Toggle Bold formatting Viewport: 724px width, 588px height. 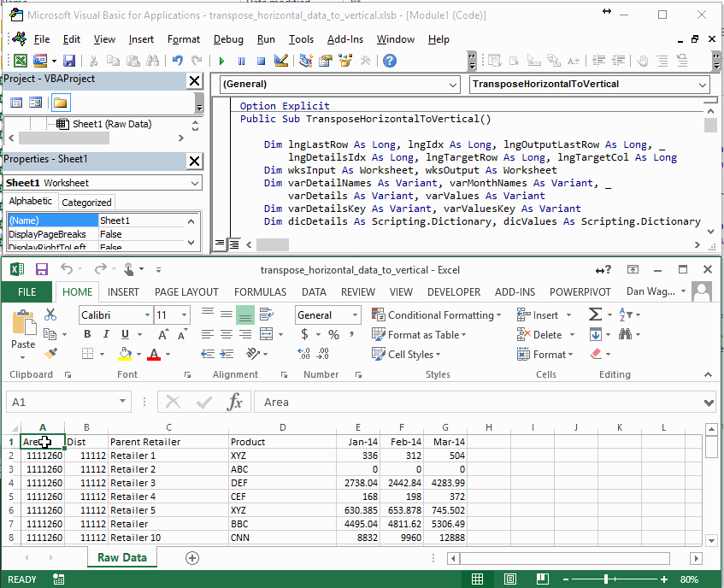(x=87, y=333)
